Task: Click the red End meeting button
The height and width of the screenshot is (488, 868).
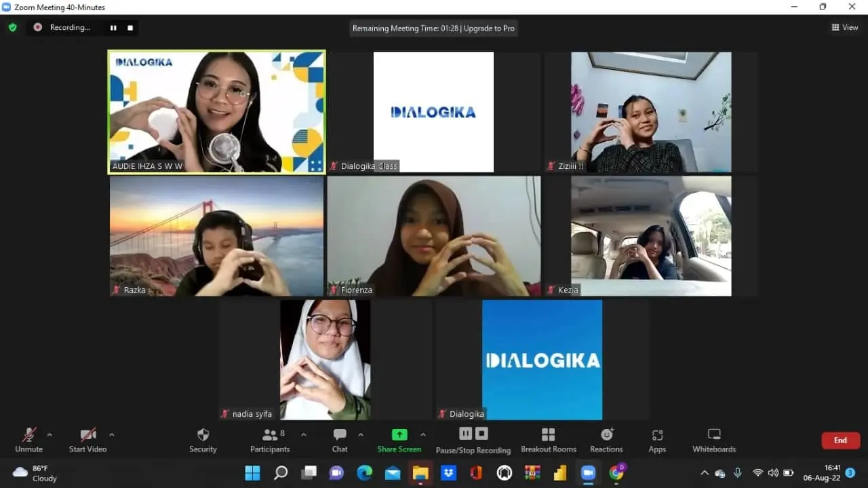Action: pos(840,440)
